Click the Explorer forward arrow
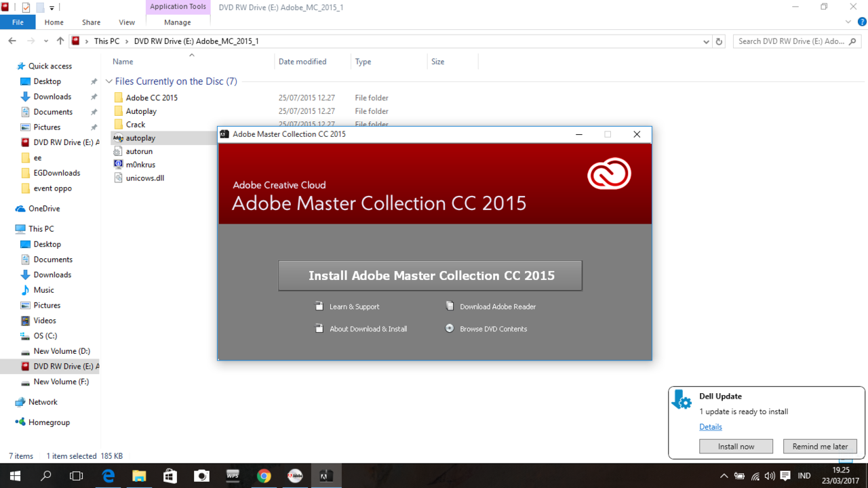868x488 pixels. (31, 41)
